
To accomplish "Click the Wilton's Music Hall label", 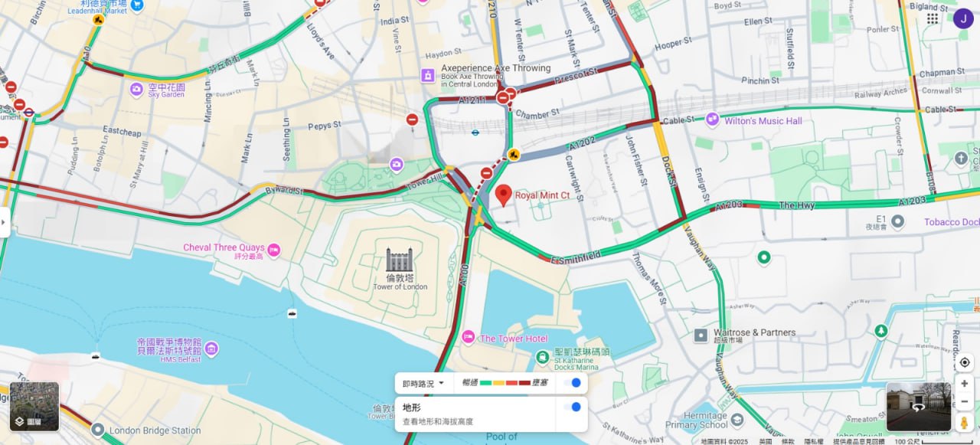I will coord(763,121).
